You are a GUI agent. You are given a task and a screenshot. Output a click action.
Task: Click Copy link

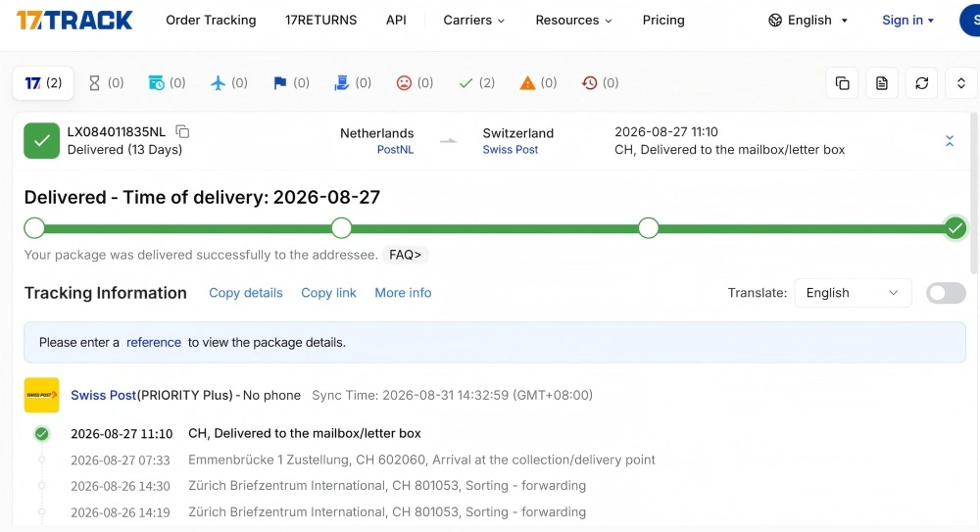[328, 293]
